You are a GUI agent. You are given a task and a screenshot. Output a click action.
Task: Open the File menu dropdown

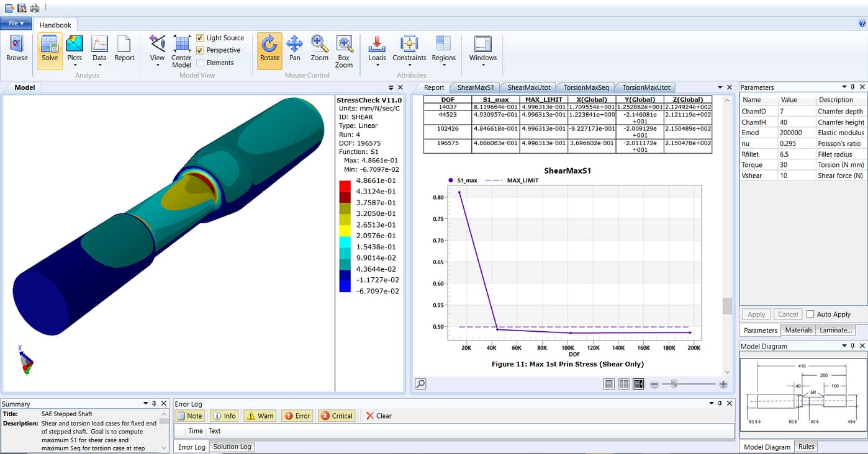16,24
